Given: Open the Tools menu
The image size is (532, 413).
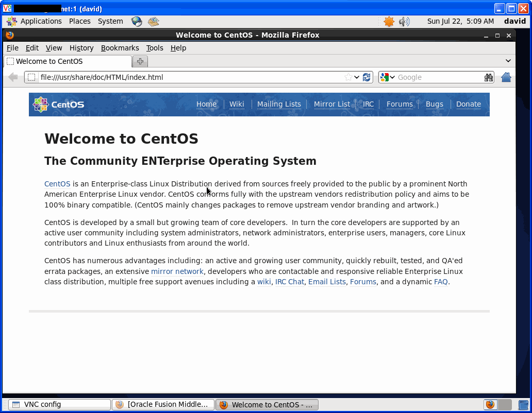Looking at the screenshot, I should coord(155,48).
